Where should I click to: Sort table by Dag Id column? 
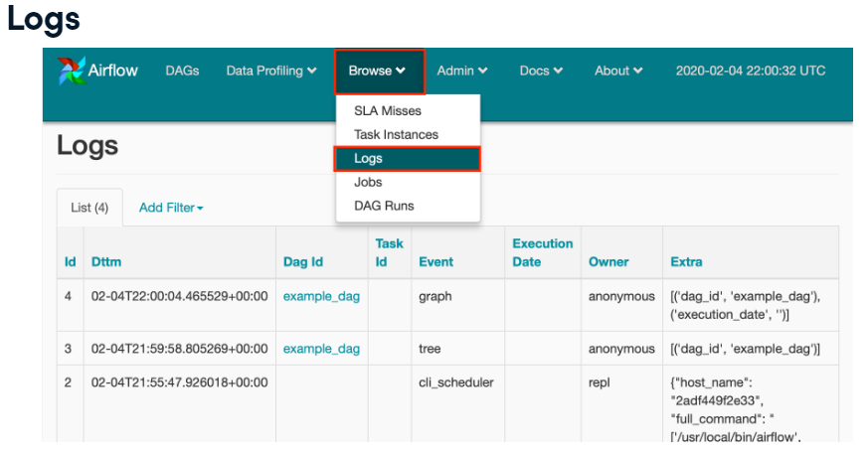302,262
